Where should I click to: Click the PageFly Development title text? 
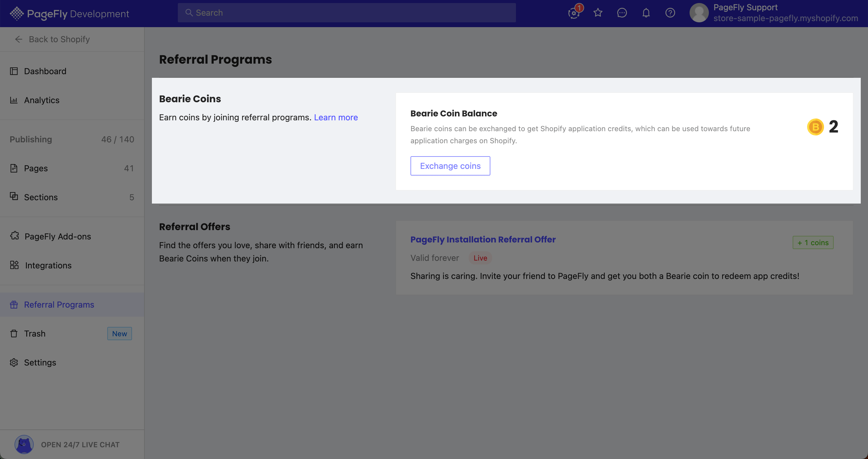click(x=78, y=14)
